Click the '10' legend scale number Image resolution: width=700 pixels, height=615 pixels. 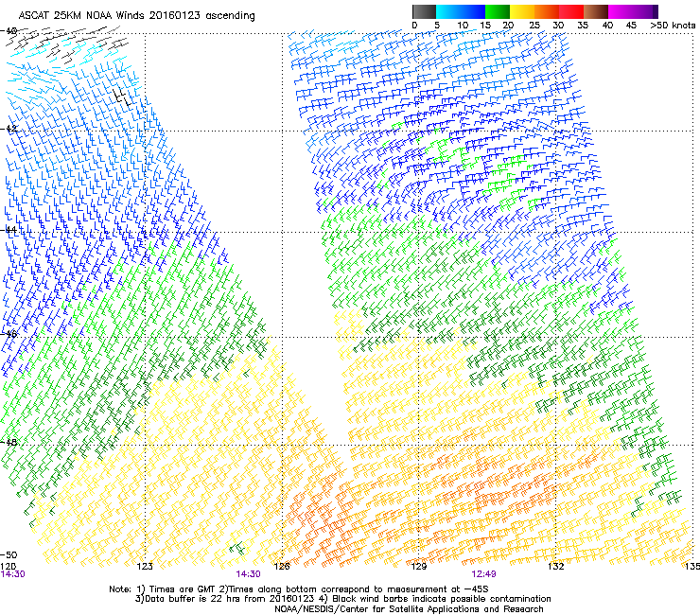coord(463,26)
